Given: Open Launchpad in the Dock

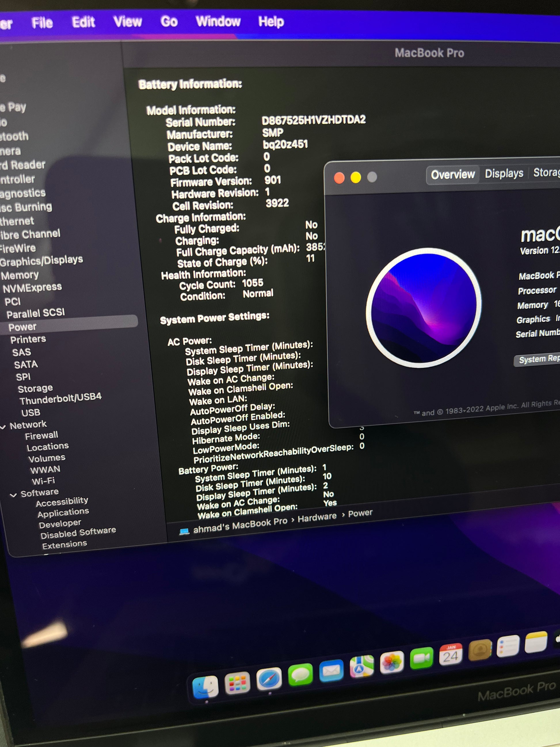Looking at the screenshot, I should (237, 683).
